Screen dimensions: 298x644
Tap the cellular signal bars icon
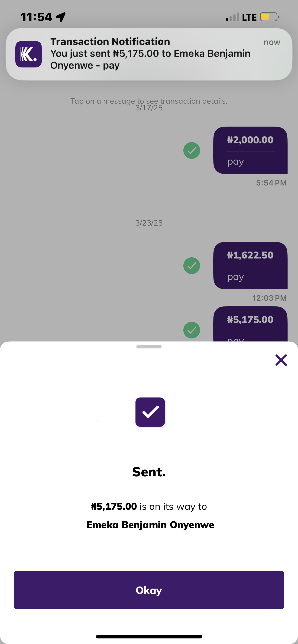pyautogui.click(x=233, y=17)
